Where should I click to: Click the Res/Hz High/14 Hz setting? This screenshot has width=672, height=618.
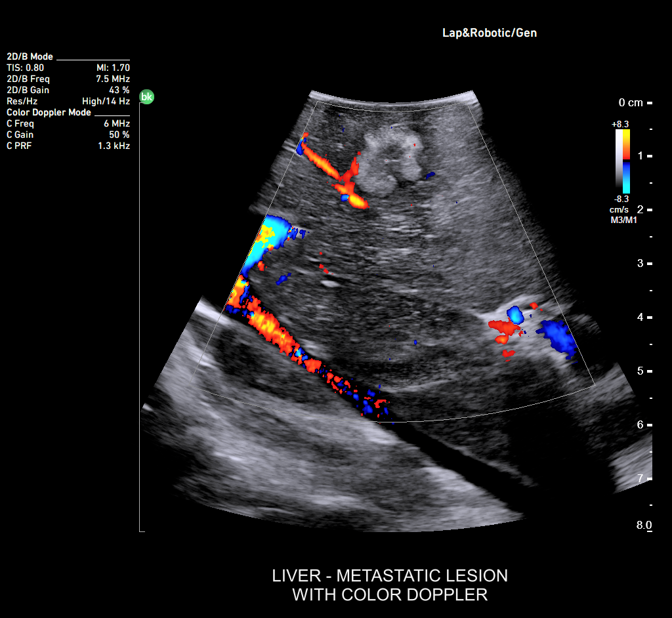click(x=106, y=101)
